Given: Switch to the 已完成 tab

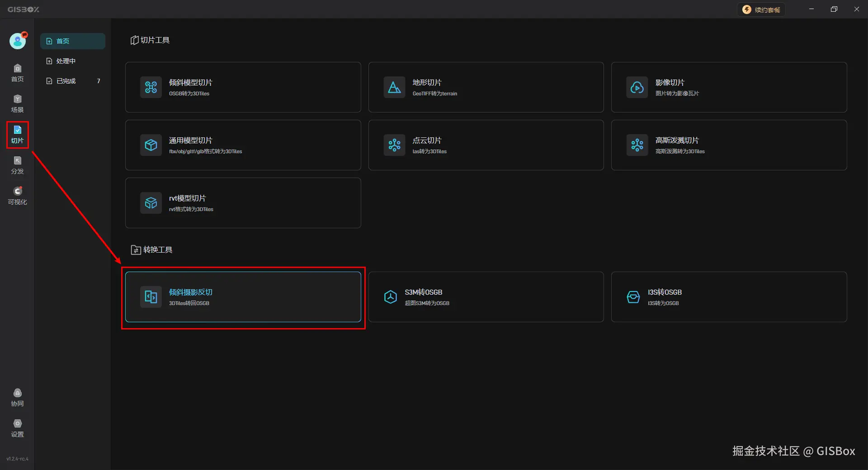Looking at the screenshot, I should [x=73, y=81].
